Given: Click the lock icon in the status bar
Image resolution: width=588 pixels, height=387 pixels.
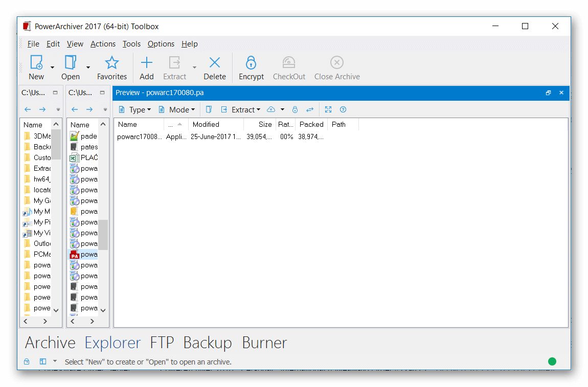Looking at the screenshot, I should pyautogui.click(x=27, y=361).
